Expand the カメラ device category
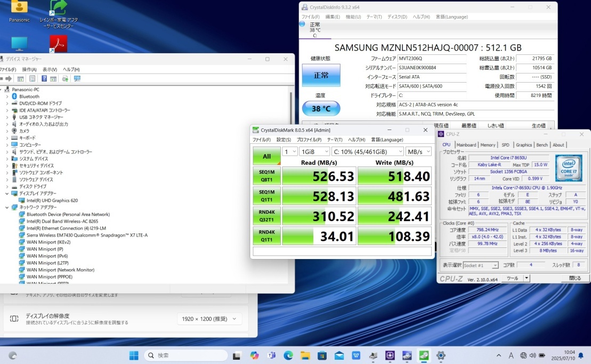The height and width of the screenshot is (364, 591). (7, 131)
